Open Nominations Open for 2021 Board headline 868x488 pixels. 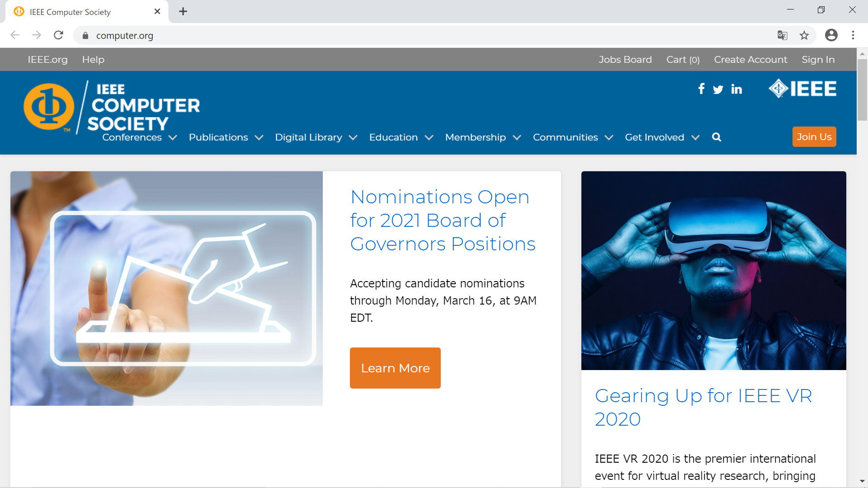click(443, 221)
